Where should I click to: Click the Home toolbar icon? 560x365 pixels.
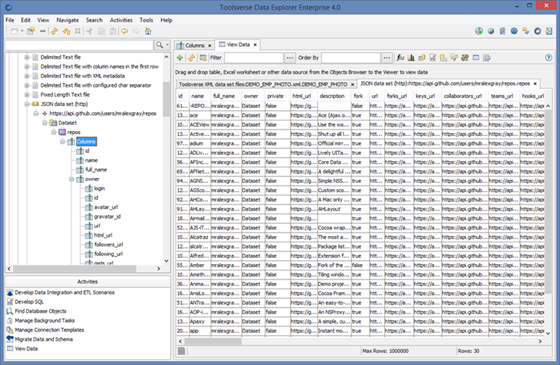click(148, 31)
